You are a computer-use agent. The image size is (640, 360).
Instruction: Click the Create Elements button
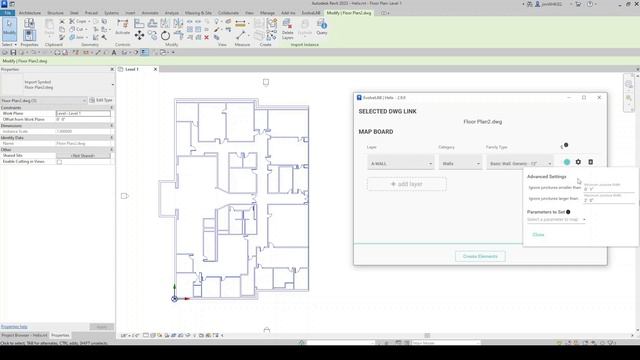pos(480,256)
